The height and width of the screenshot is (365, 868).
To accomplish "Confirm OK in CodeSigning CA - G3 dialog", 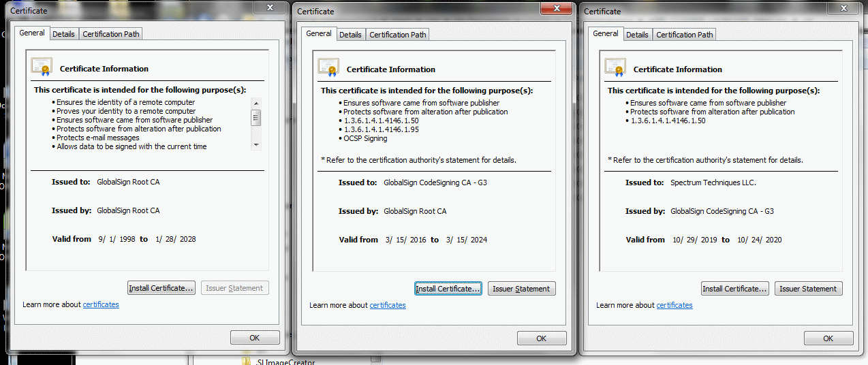I will click(x=542, y=338).
